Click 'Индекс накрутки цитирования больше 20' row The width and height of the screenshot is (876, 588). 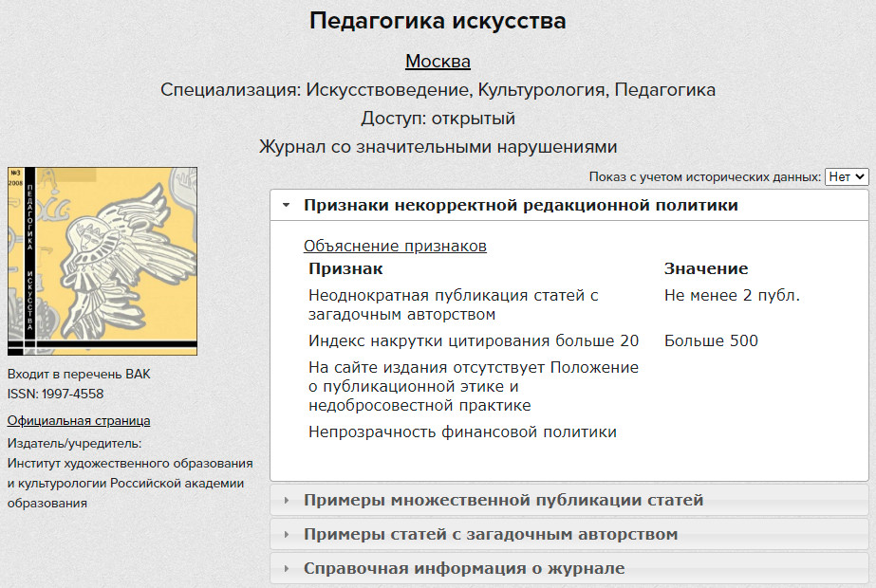coord(474,340)
